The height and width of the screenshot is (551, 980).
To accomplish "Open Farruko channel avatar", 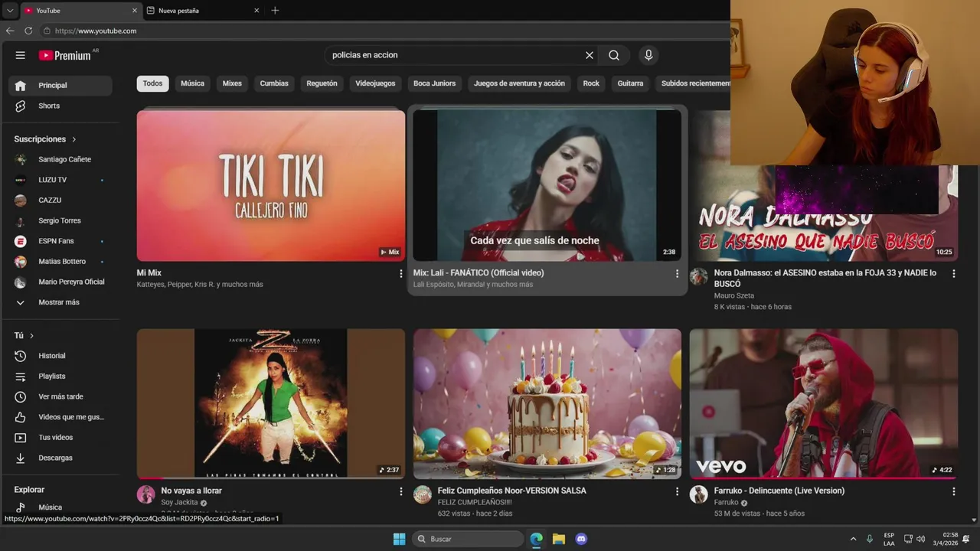I will pos(698,494).
